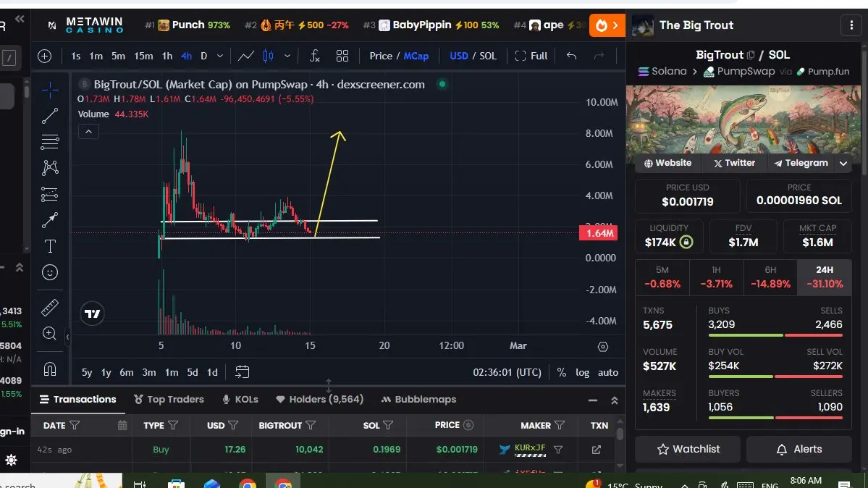Image resolution: width=868 pixels, height=488 pixels.
Task: Click the transactions table scrollbar
Action: click(620, 434)
